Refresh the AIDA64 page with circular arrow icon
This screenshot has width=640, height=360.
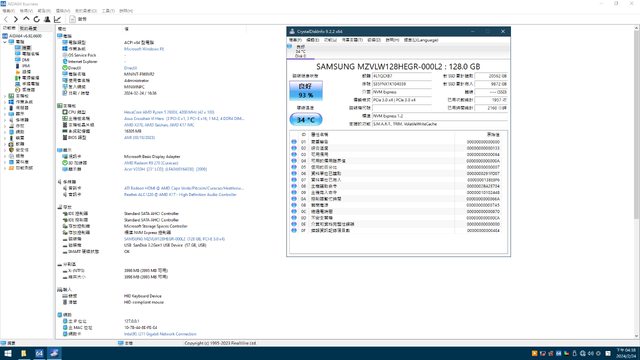(37, 19)
